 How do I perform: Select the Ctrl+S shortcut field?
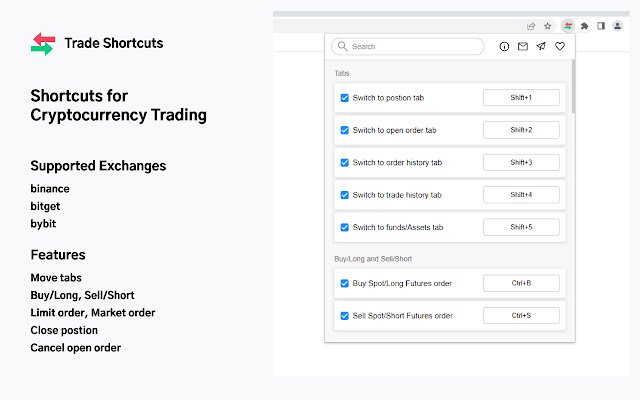click(x=521, y=316)
